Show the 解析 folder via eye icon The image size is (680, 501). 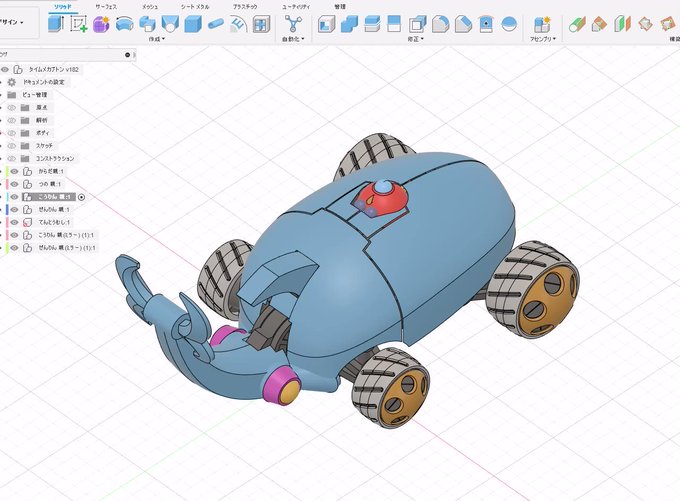(x=12, y=120)
